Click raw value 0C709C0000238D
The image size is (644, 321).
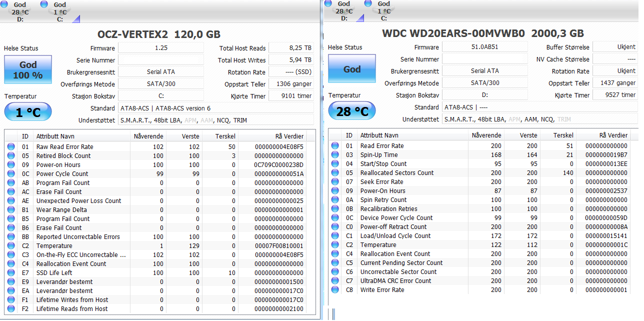pyautogui.click(x=278, y=165)
